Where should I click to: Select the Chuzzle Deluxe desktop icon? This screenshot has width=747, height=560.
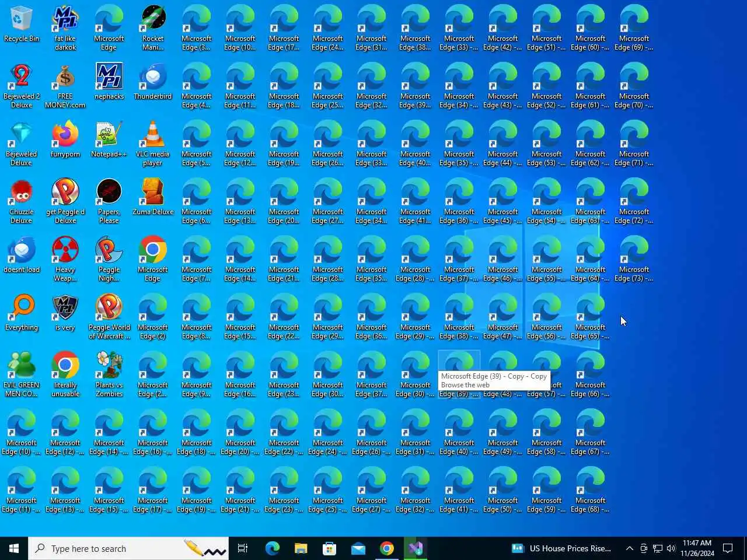tap(22, 201)
